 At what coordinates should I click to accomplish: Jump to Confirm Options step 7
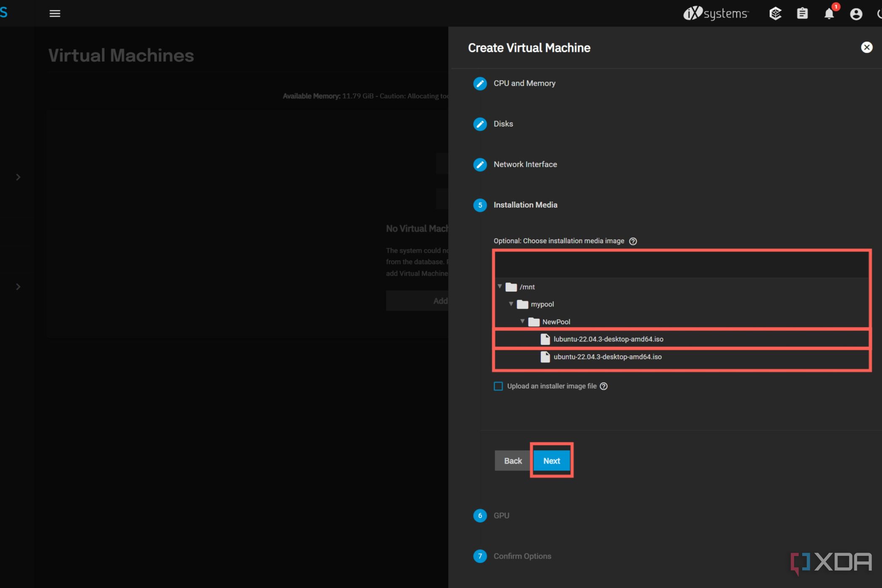[x=480, y=556]
